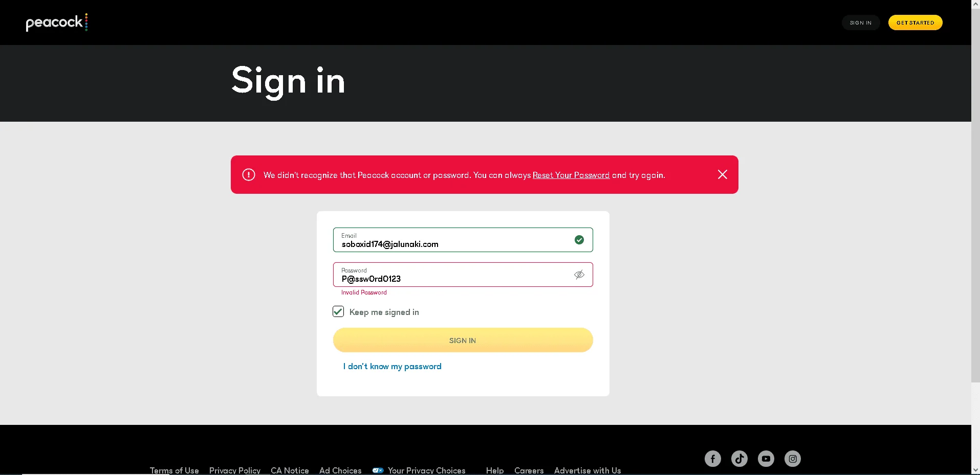Click the GET STARTED button
This screenshot has width=980, height=475.
coord(915,22)
